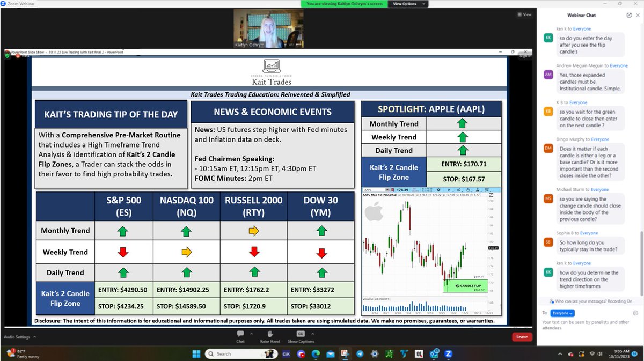Click Dingo Murphy's DM avatar
Viewport: 644px width, 361px height.
[548, 148]
